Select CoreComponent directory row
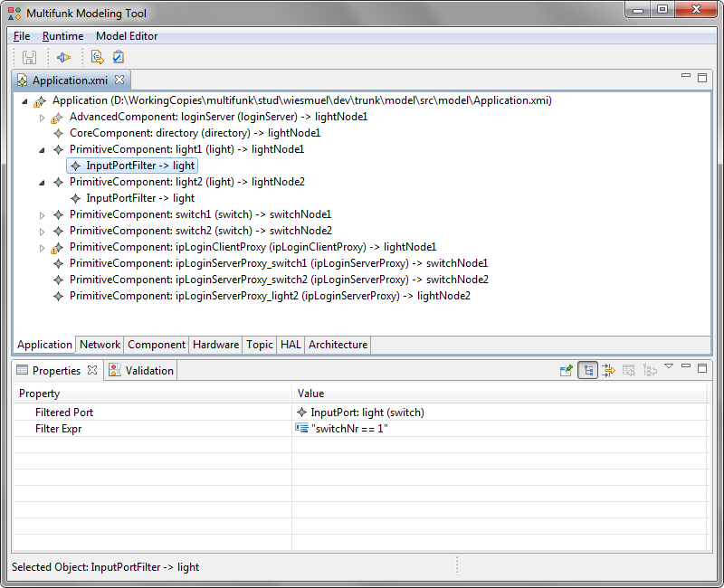Image resolution: width=724 pixels, height=588 pixels. (x=195, y=133)
